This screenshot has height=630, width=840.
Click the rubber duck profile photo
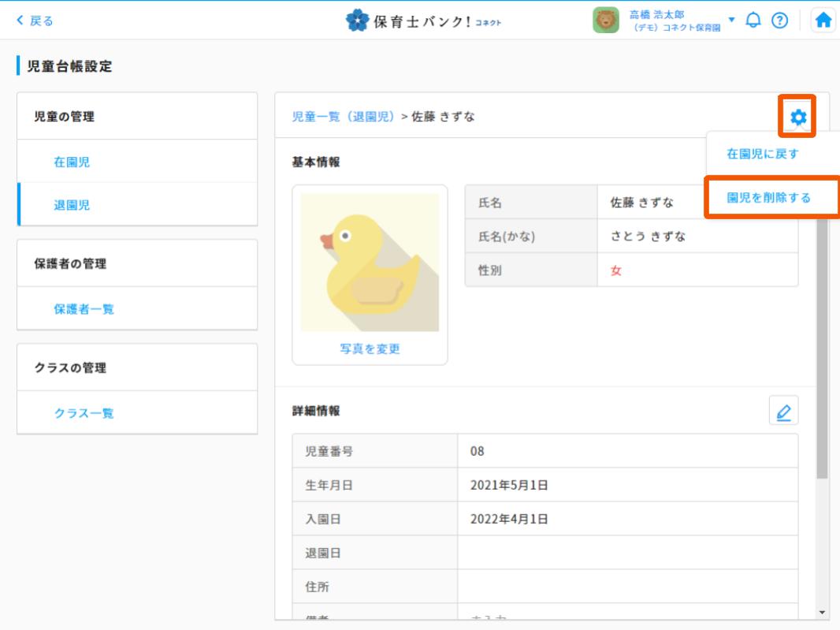pyautogui.click(x=370, y=263)
